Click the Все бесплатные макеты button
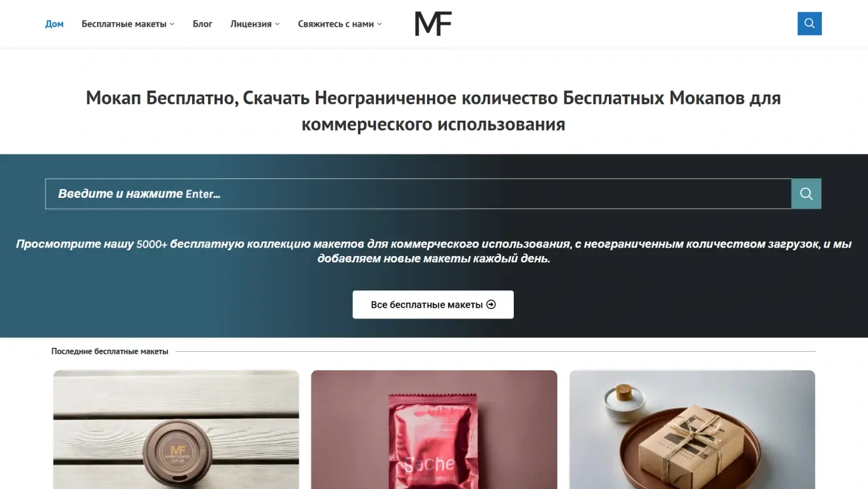This screenshot has height=489, width=868. pyautogui.click(x=433, y=305)
